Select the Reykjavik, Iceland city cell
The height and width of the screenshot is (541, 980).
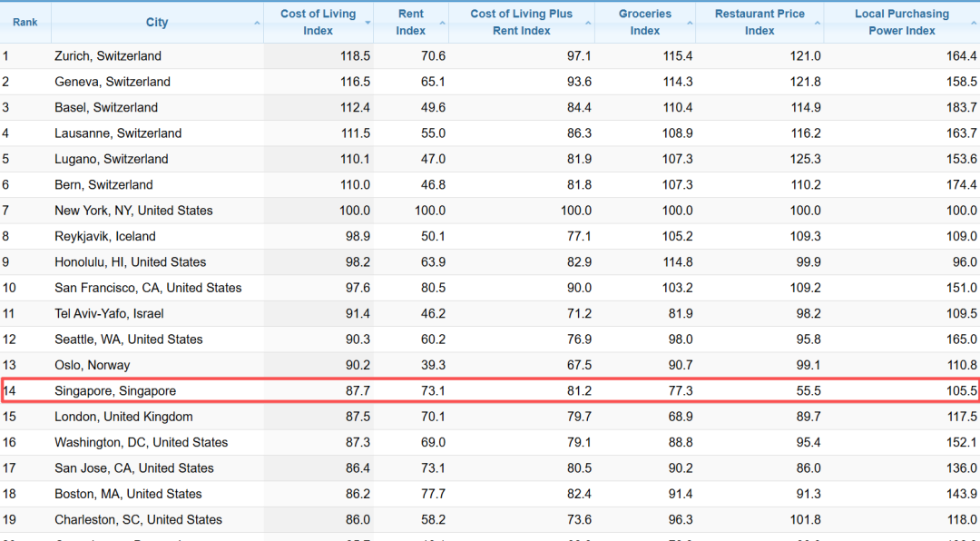coord(105,236)
